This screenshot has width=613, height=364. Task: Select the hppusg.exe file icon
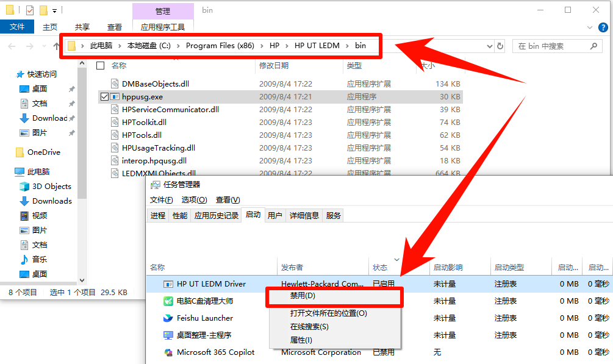[115, 96]
